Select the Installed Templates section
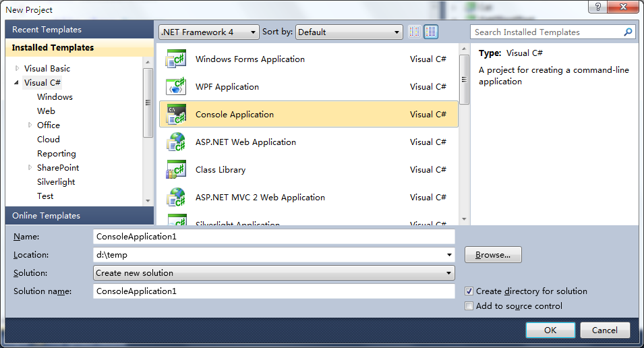 [x=80, y=47]
